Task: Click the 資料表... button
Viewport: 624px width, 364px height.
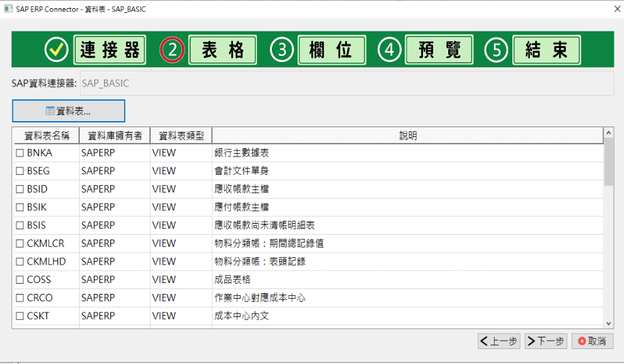Action: (68, 111)
